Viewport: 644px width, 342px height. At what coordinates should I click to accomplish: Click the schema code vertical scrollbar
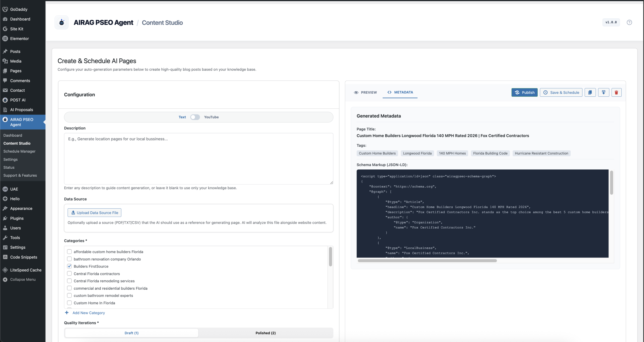(x=611, y=182)
